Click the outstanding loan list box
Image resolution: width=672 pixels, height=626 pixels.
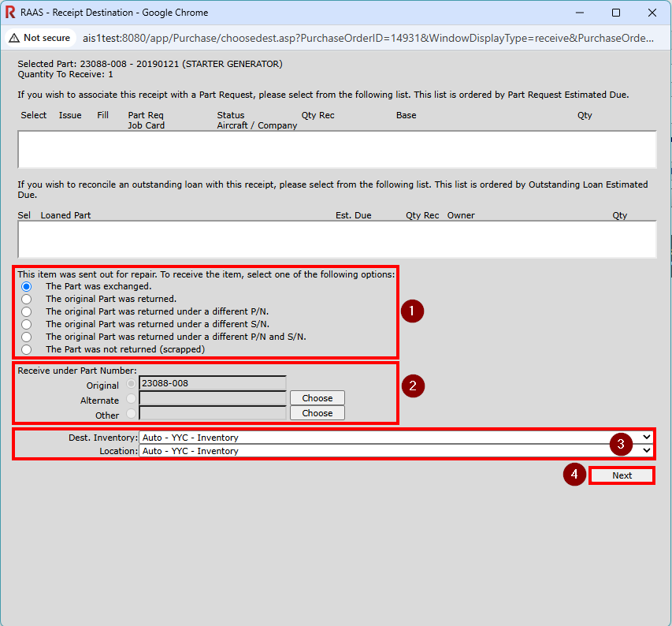[x=337, y=239]
